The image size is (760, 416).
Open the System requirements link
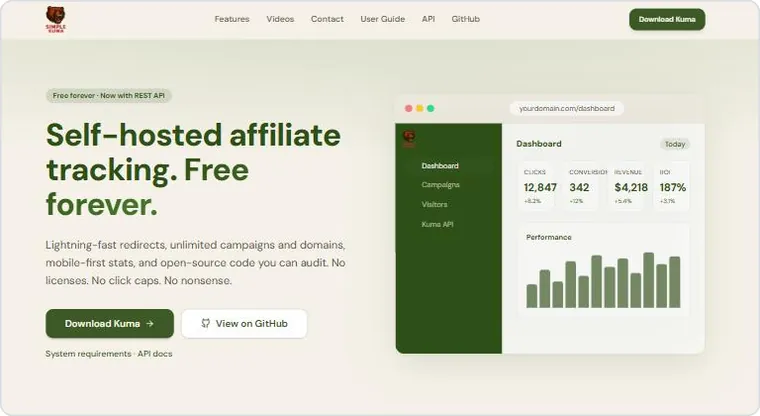[x=88, y=354]
